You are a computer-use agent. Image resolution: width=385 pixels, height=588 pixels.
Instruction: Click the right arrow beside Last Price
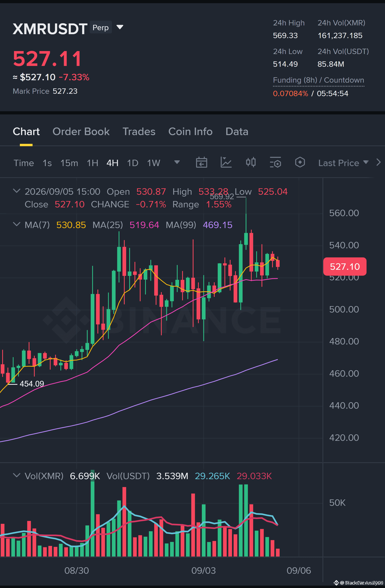(x=378, y=162)
